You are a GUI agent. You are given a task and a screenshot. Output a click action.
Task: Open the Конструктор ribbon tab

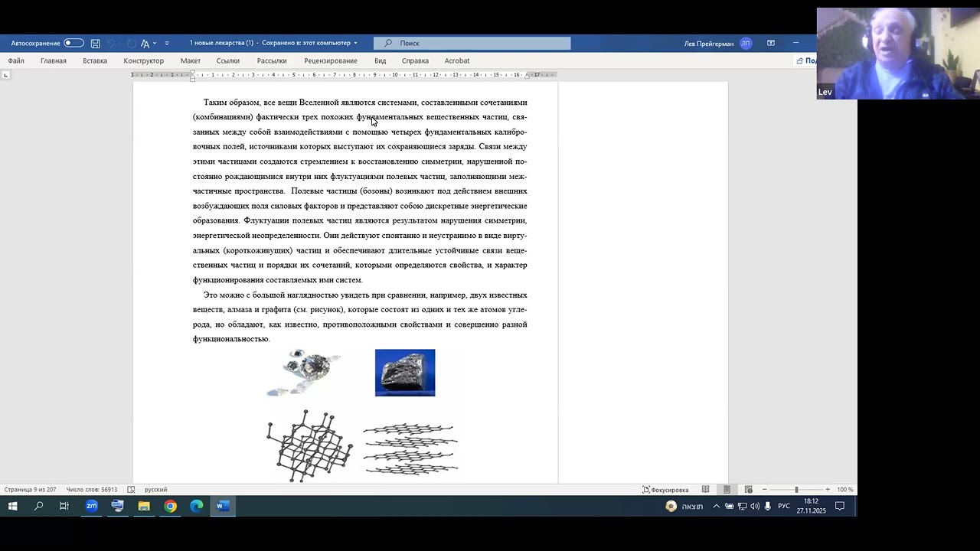coord(144,60)
